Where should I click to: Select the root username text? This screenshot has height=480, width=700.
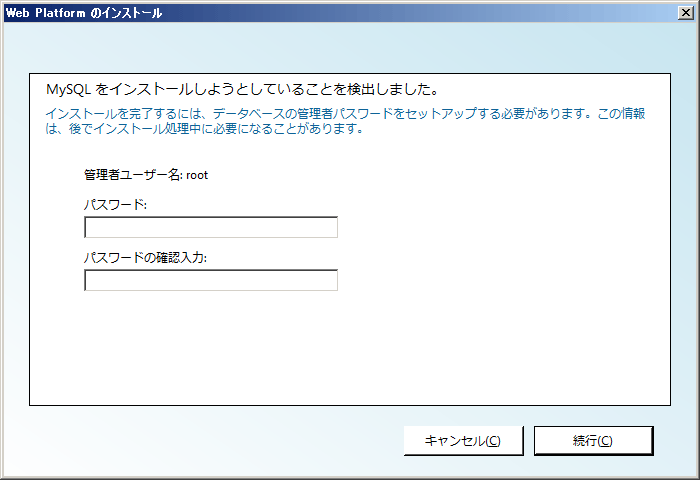(197, 175)
